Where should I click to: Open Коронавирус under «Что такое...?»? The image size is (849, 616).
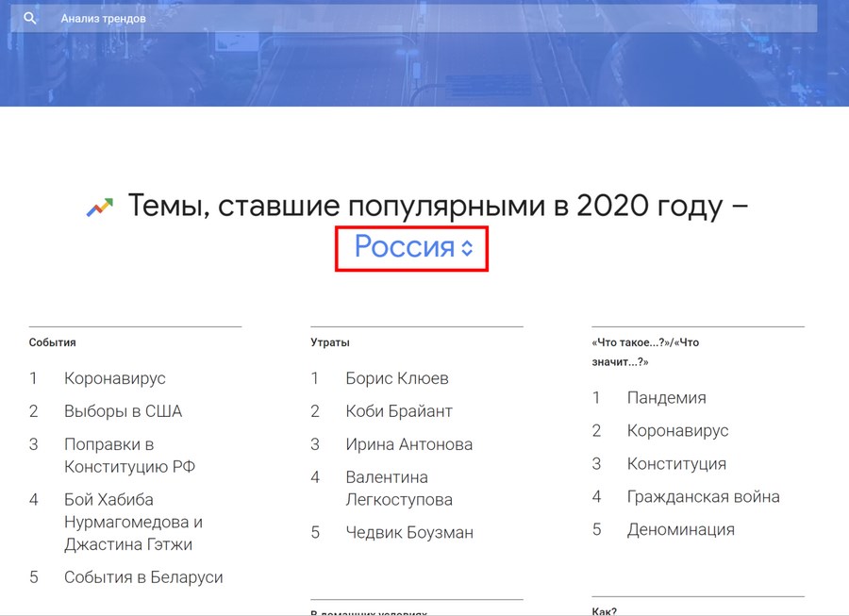click(678, 431)
